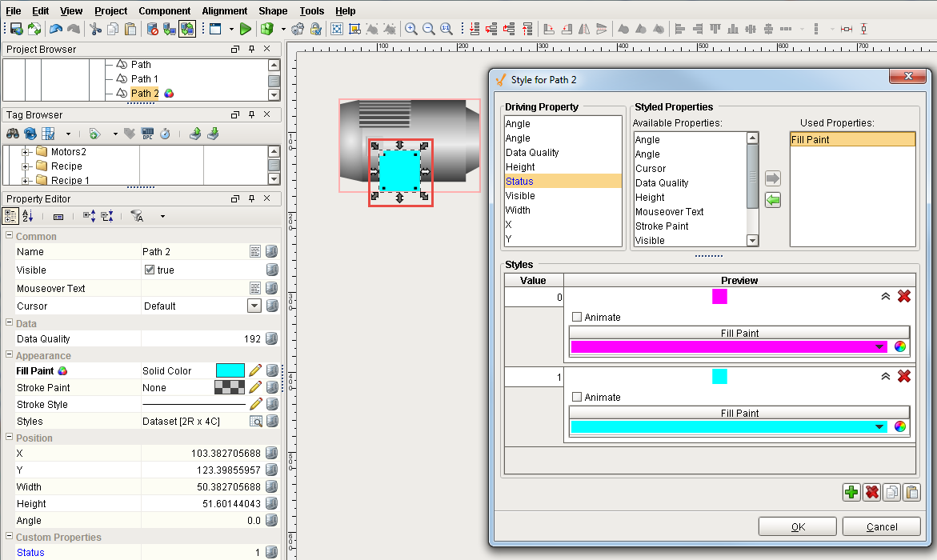Click Cancel in the style dialog
The height and width of the screenshot is (560, 937).
click(x=881, y=526)
